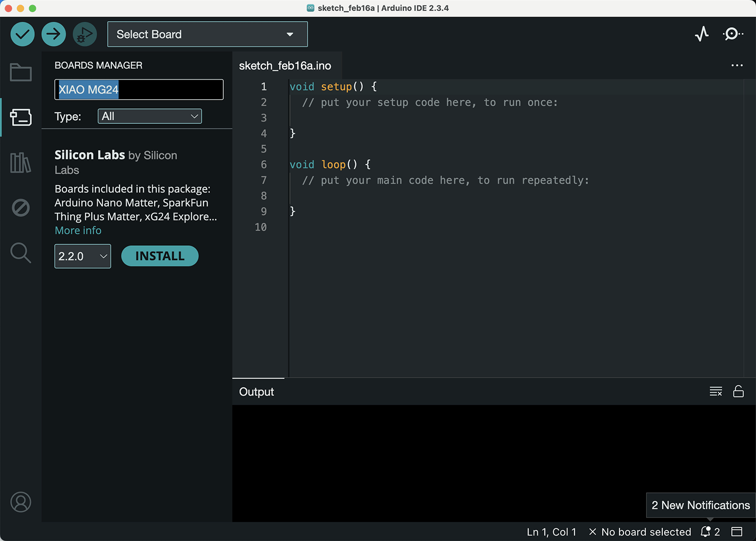Clear the output panel
Screen dimensions: 756x541
[x=716, y=391]
